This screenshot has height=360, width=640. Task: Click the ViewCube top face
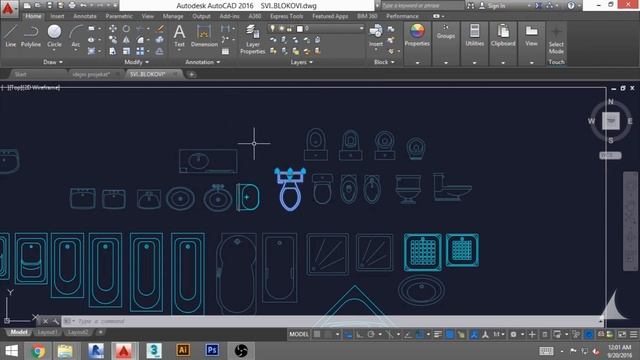point(611,121)
